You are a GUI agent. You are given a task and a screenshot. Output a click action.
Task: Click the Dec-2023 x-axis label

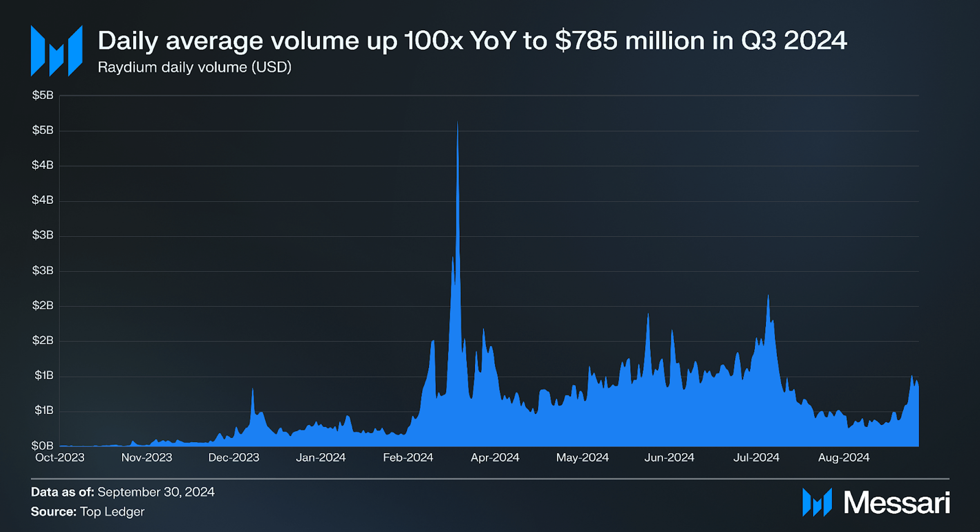pos(234,457)
